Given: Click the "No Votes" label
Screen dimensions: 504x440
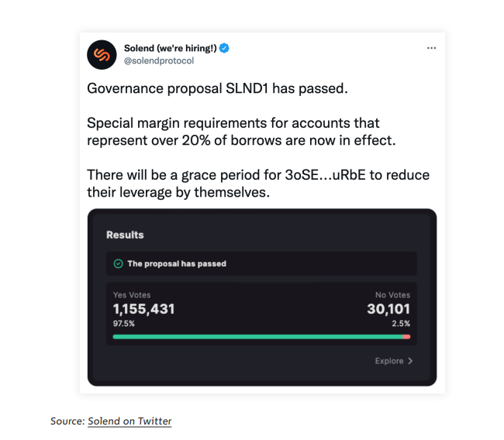Looking at the screenshot, I should (393, 295).
